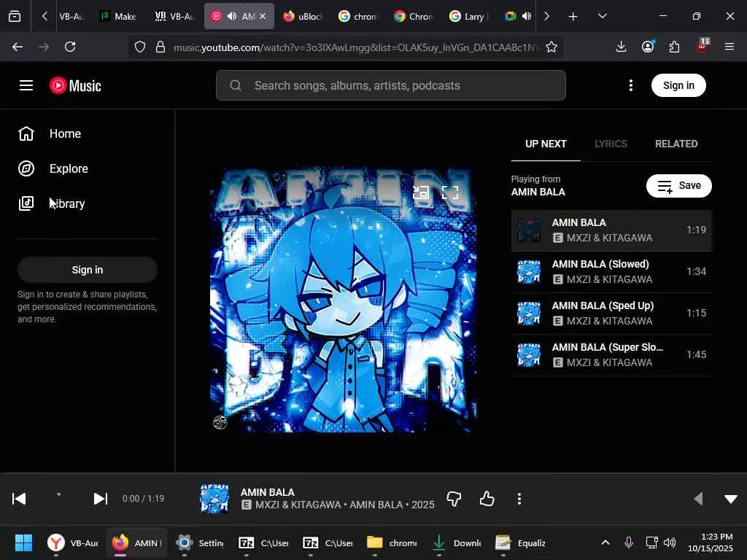Switch to the Make browser tab
The image size is (747, 560).
click(118, 16)
